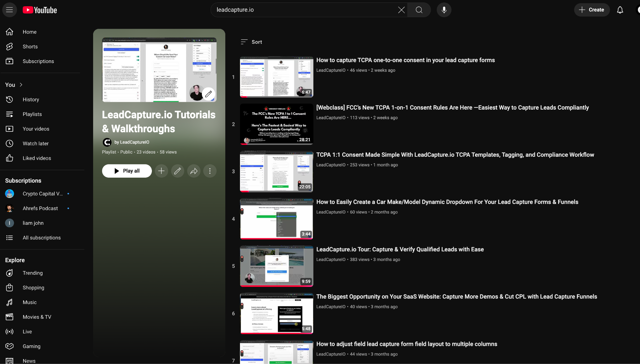The width and height of the screenshot is (640, 364).
Task: Add videos with the plus icon
Action: coord(161,171)
